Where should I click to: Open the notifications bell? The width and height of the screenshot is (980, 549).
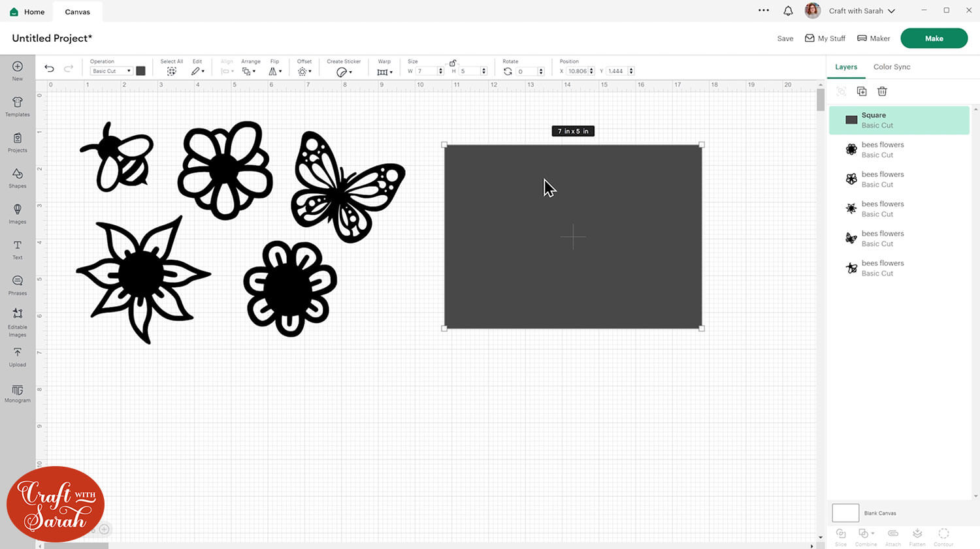788,11
